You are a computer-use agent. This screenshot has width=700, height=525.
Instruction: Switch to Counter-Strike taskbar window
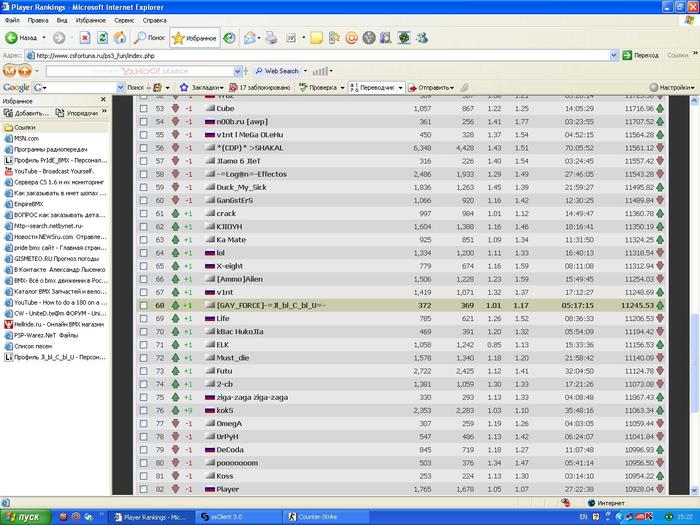coord(327,517)
